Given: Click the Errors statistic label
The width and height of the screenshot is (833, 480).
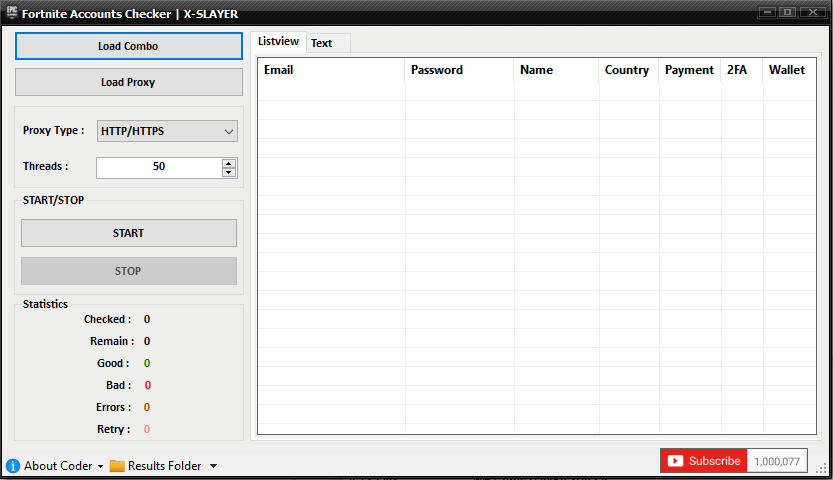Looking at the screenshot, I should pos(114,407).
